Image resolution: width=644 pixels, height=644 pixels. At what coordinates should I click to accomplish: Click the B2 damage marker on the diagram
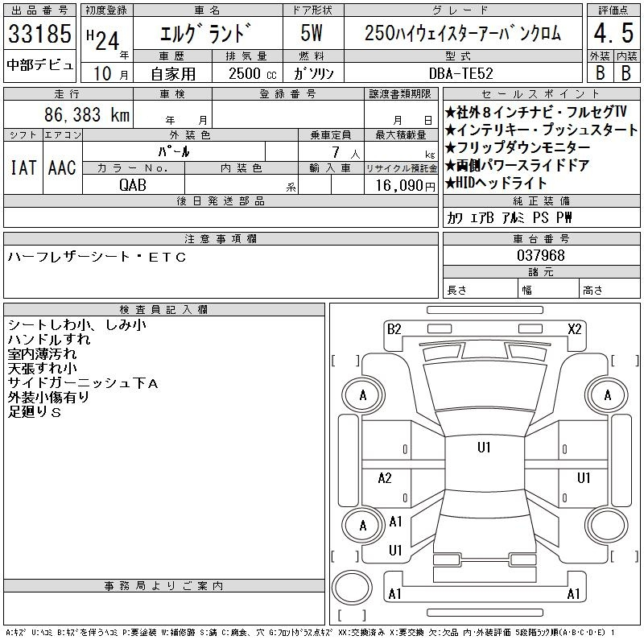point(394,328)
